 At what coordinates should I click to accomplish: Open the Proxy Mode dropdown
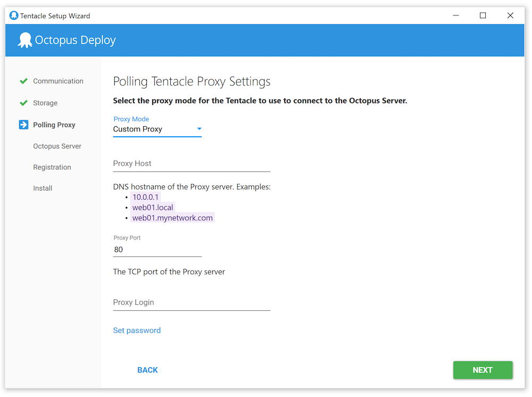click(157, 129)
